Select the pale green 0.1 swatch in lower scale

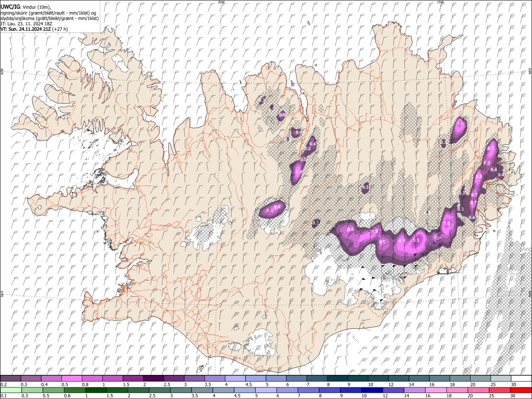tap(11, 390)
